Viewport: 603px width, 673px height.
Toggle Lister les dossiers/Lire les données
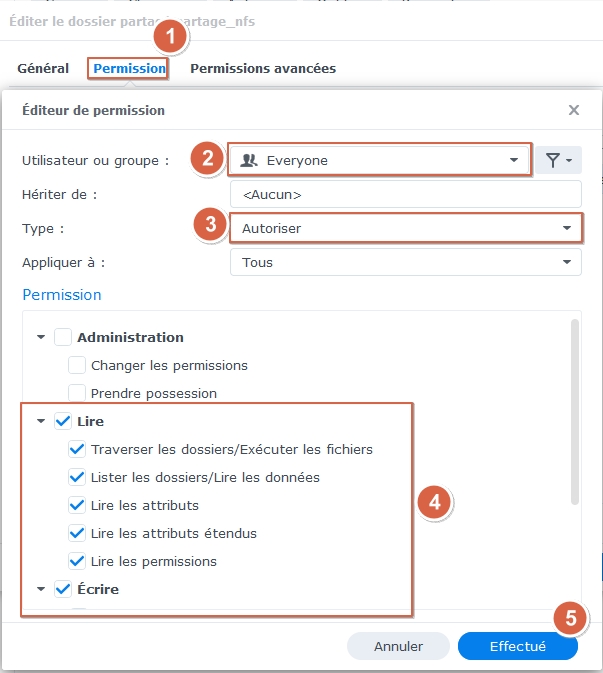[x=77, y=478]
